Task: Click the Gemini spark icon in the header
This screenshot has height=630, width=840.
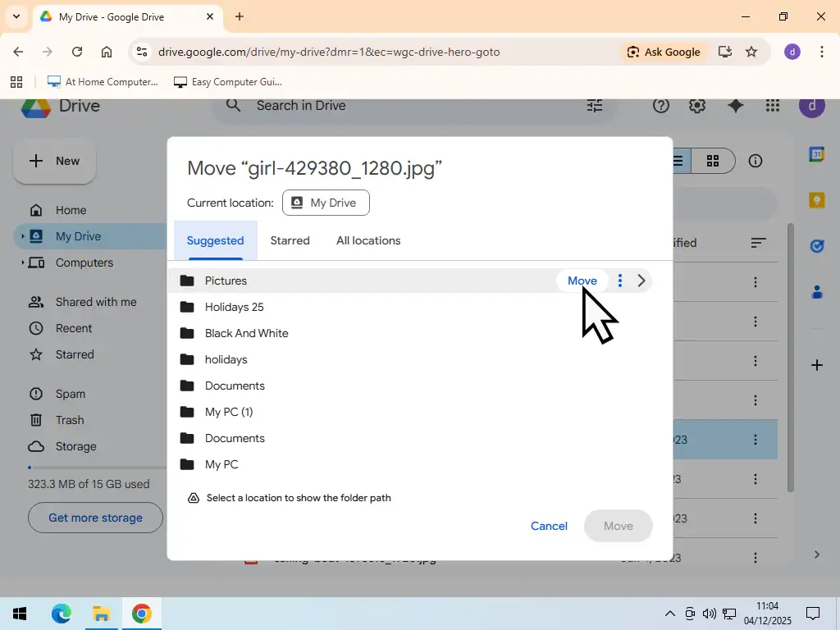Action: [x=734, y=105]
